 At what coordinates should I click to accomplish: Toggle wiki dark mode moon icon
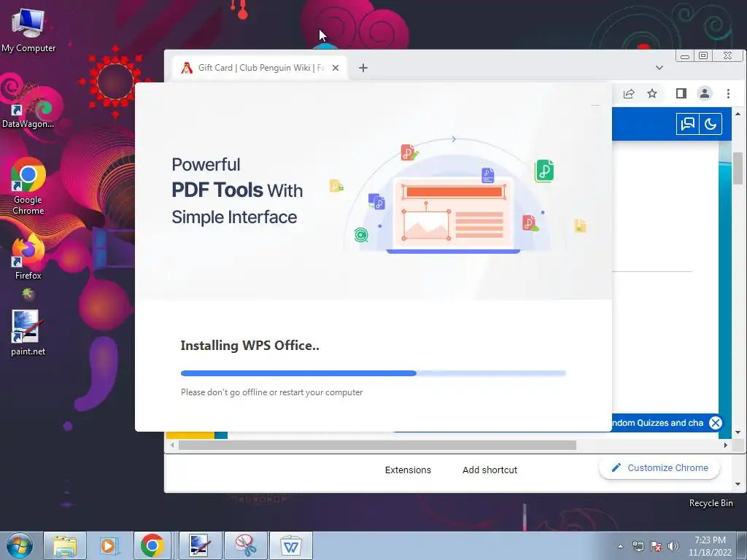click(711, 124)
